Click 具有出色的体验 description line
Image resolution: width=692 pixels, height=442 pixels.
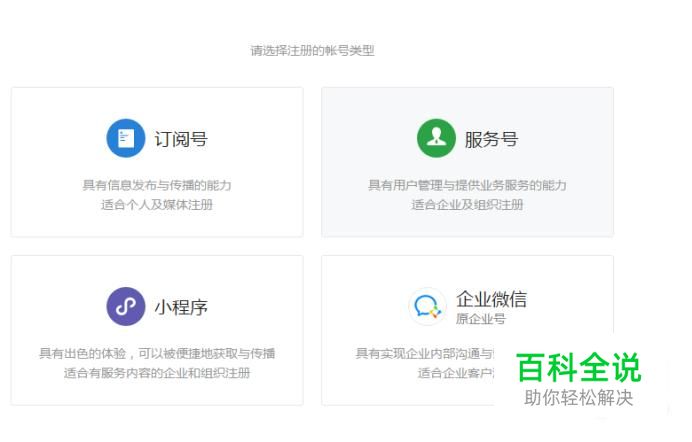point(157,353)
